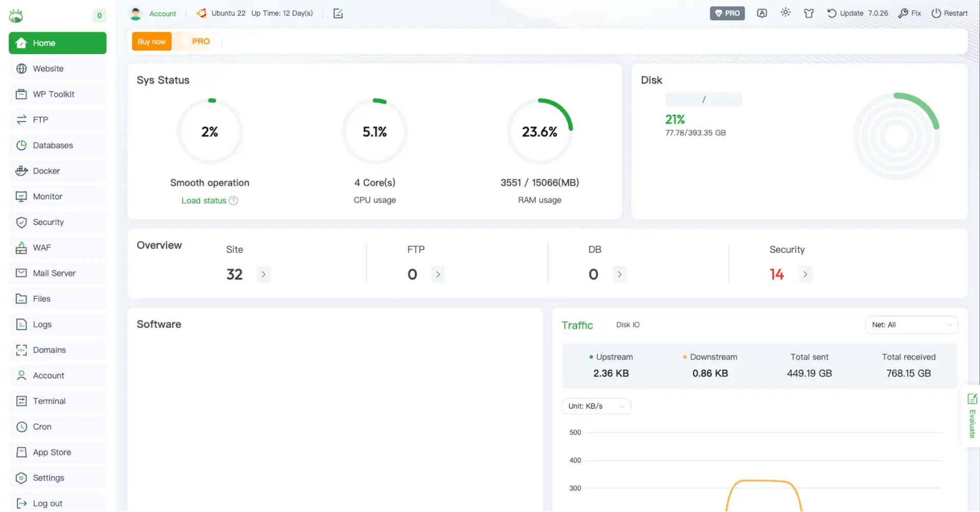The height and width of the screenshot is (512, 980).
Task: Open Docker from the sidebar
Action: coord(46,171)
